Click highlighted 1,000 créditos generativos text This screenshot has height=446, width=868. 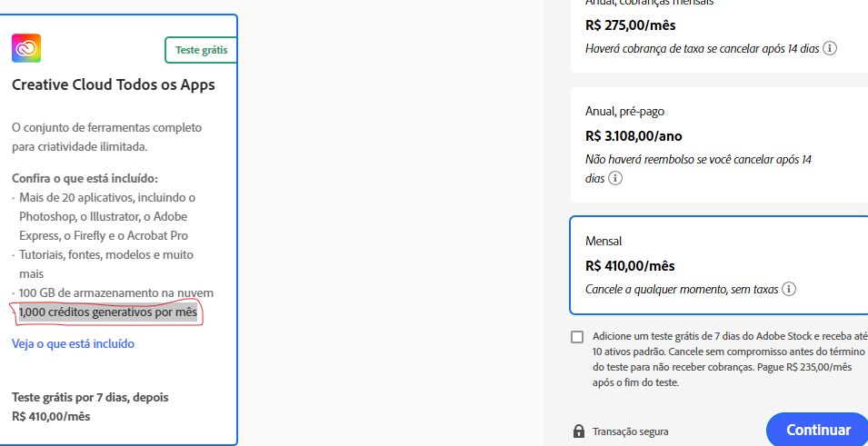[x=108, y=312]
